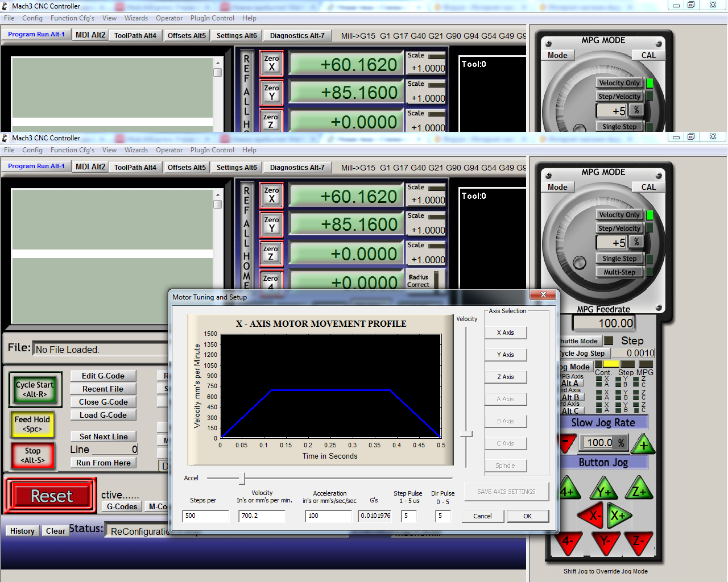Click the red 4- jog arrow

pos(569,542)
